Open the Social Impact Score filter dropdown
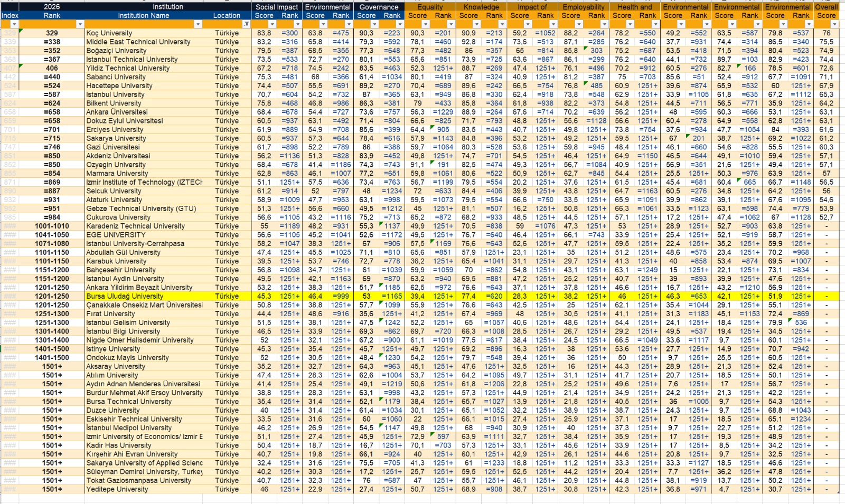 (272, 24)
